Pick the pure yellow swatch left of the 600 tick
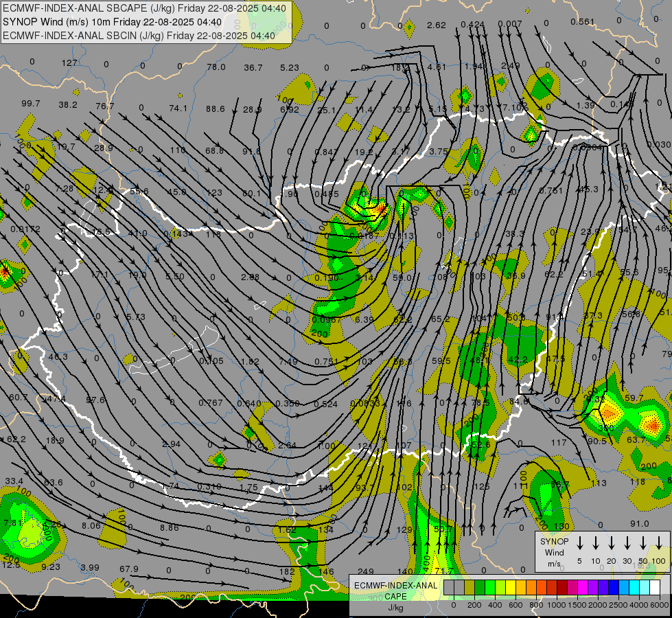The width and height of the screenshot is (672, 618). point(511,587)
